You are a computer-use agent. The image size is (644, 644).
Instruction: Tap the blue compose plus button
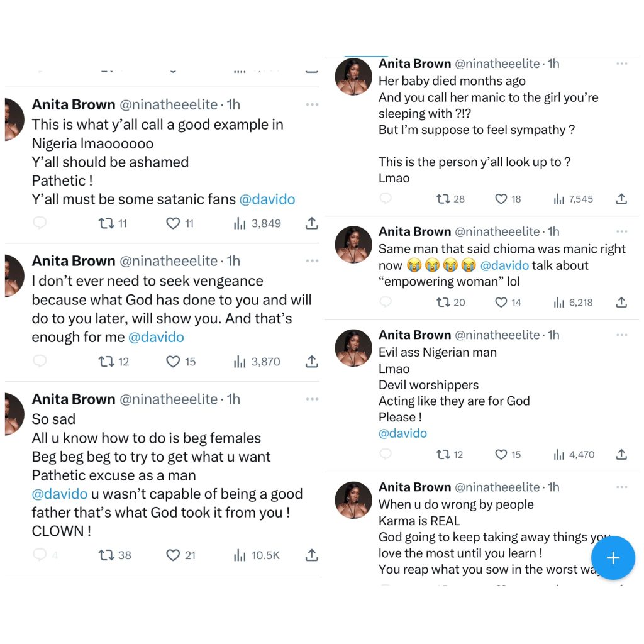pos(613,558)
